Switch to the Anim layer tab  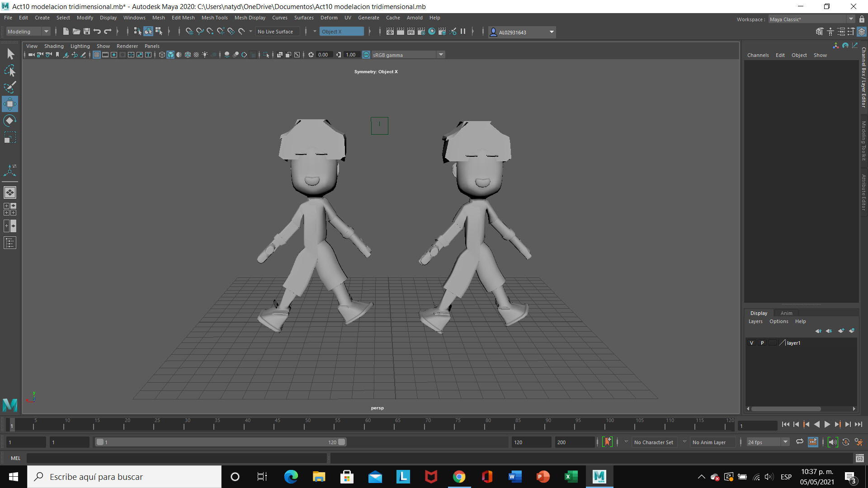[x=786, y=313]
